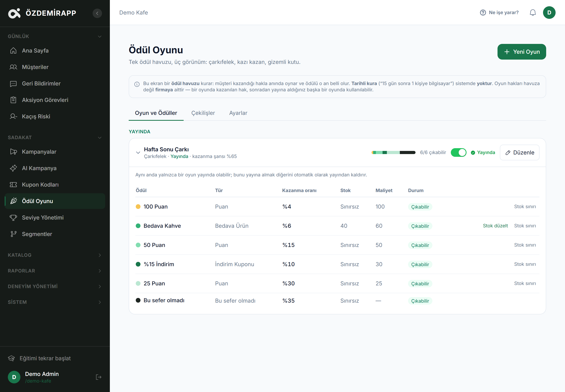
Task: Click Stok sınırı in 25 Puan row
Action: point(525,283)
